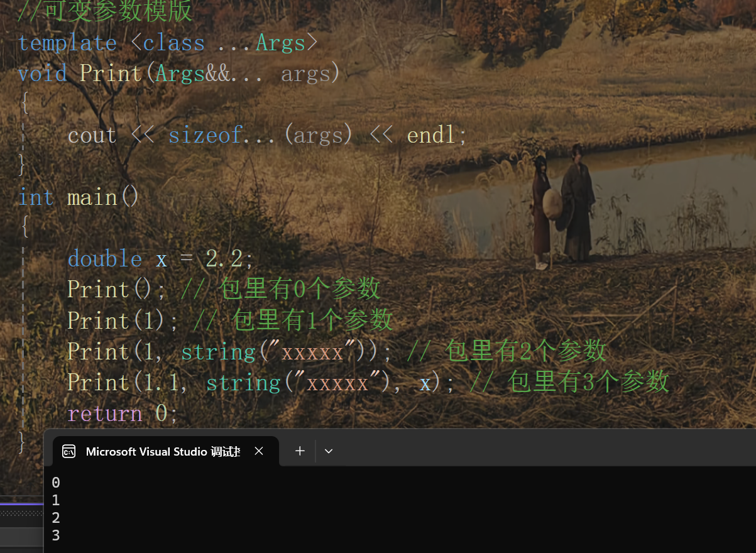Click console output line showing 1
The height and width of the screenshot is (553, 756).
pyautogui.click(x=56, y=500)
